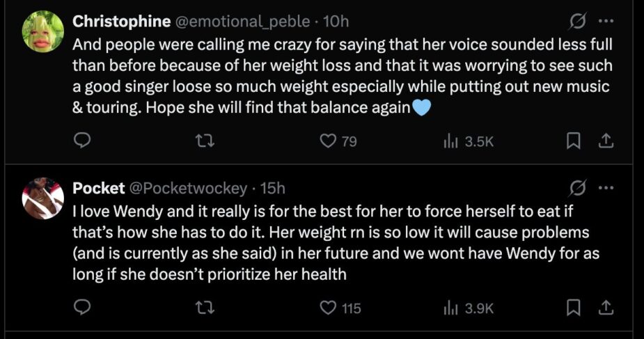
Task: Click Pocket's profile avatar
Action: [x=43, y=197]
